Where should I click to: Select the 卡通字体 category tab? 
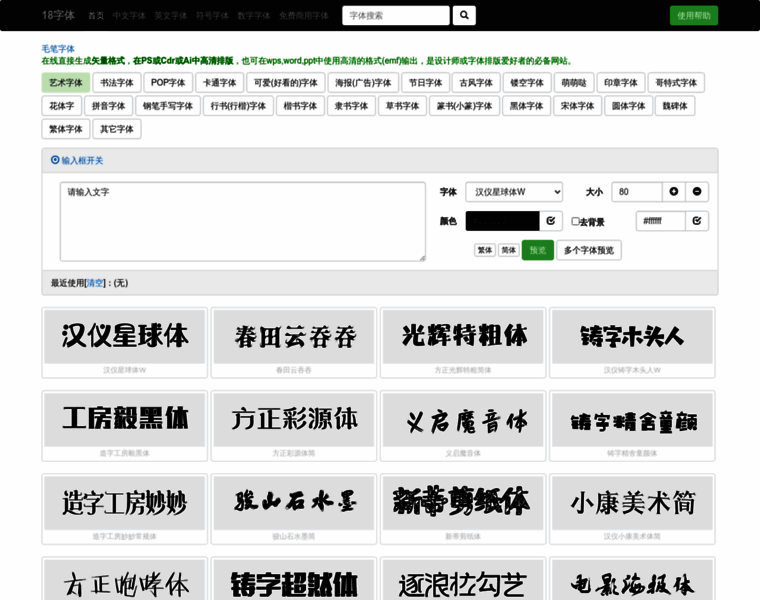[x=219, y=83]
